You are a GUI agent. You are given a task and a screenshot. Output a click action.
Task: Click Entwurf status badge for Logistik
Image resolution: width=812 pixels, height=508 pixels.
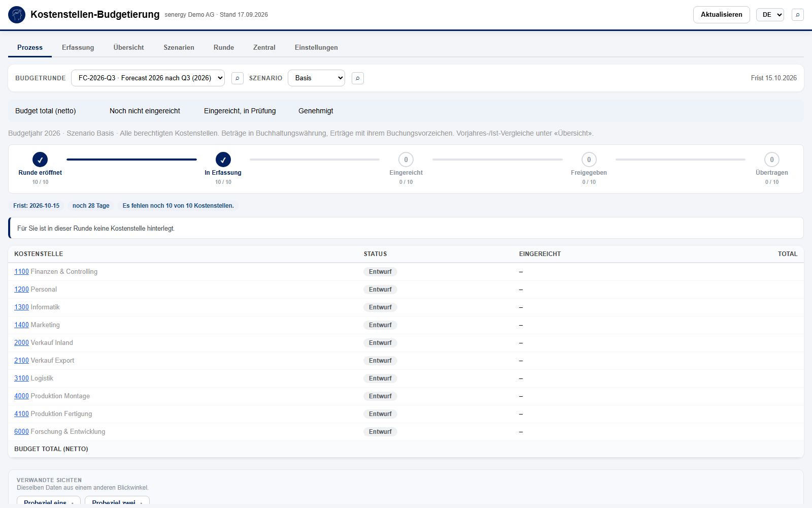click(x=380, y=378)
